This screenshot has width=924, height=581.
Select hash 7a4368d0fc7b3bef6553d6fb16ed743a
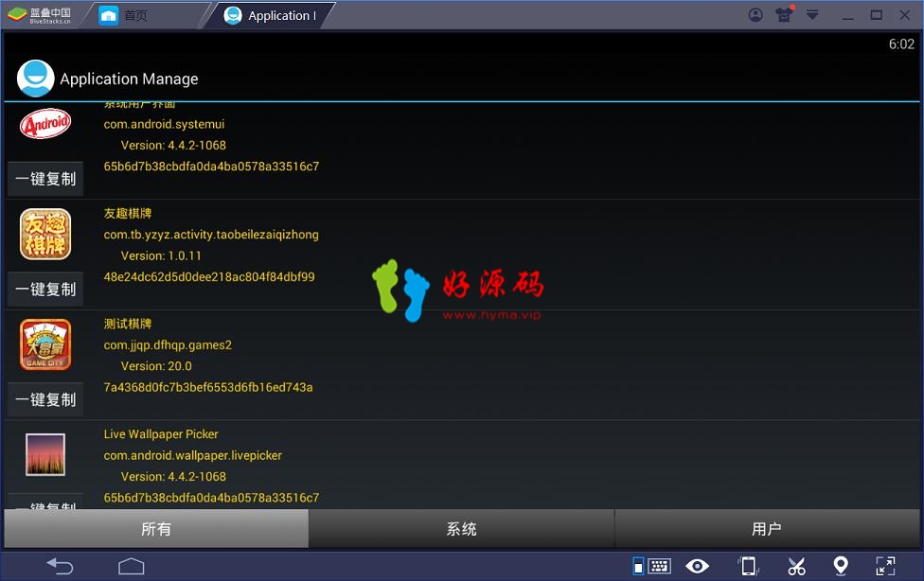pos(208,387)
